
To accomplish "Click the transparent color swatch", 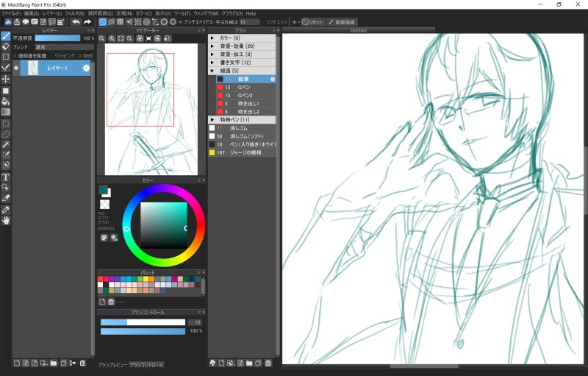I will click(104, 204).
